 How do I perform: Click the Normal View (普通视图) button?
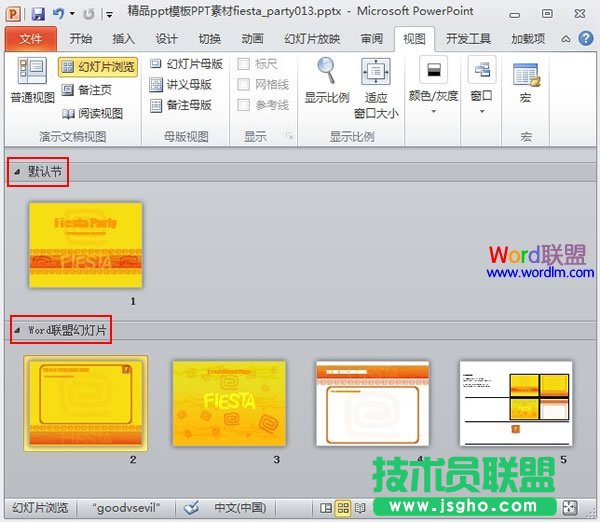[32, 81]
